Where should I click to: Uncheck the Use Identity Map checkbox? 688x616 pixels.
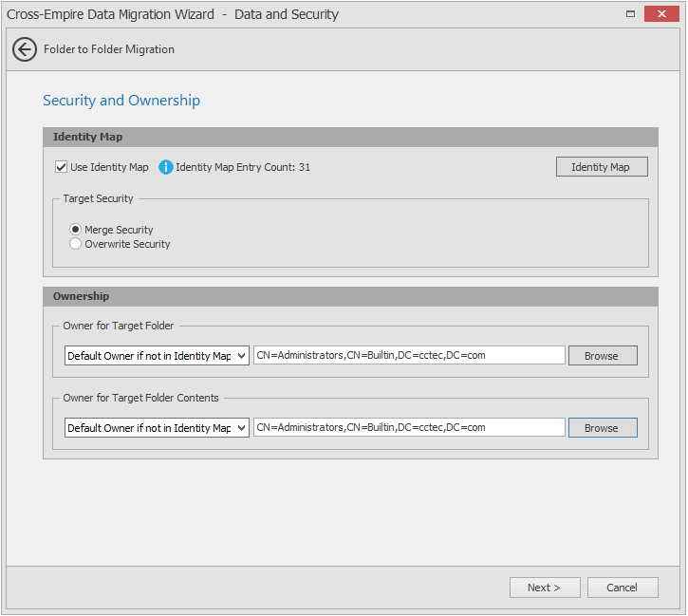pyautogui.click(x=61, y=167)
